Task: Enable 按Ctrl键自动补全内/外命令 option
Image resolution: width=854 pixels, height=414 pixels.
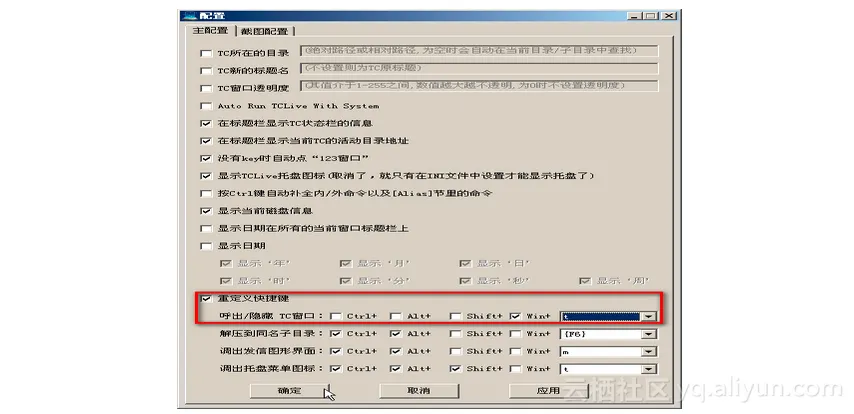Action: 206,193
